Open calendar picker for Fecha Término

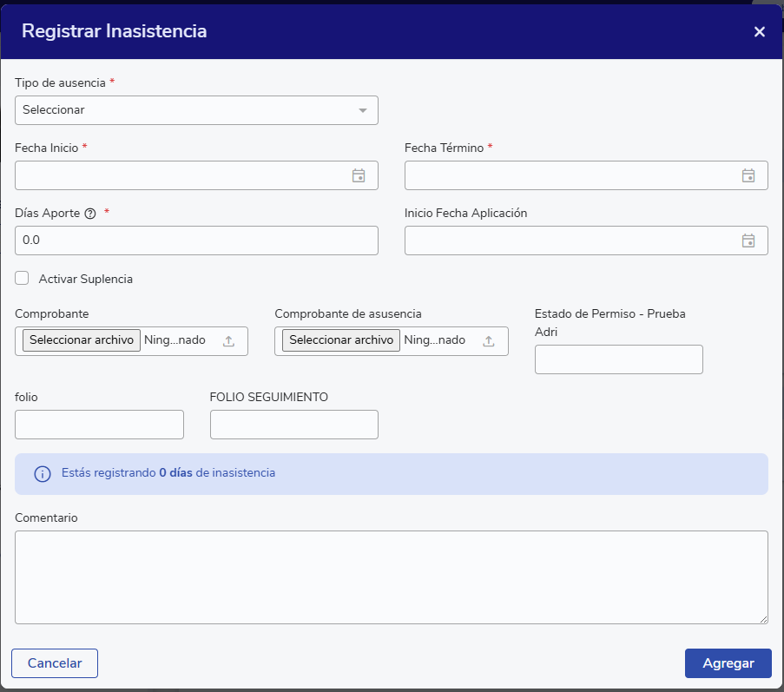(x=748, y=175)
